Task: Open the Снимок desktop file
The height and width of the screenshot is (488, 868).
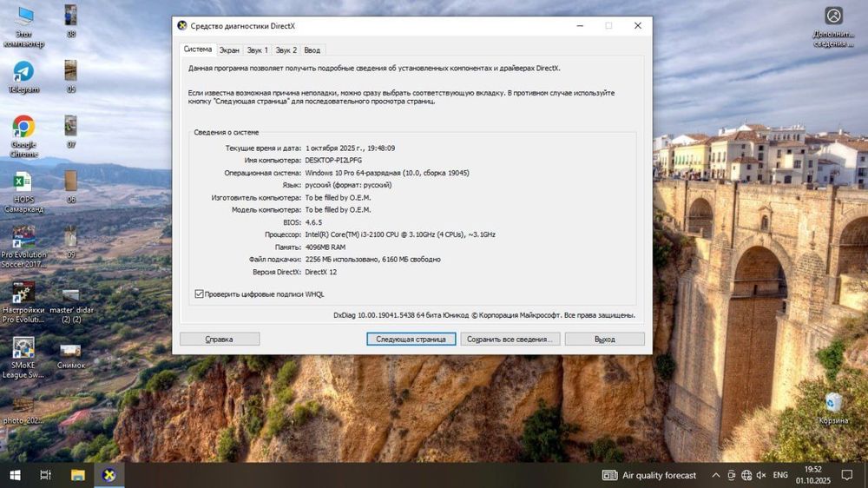Action: [71, 356]
